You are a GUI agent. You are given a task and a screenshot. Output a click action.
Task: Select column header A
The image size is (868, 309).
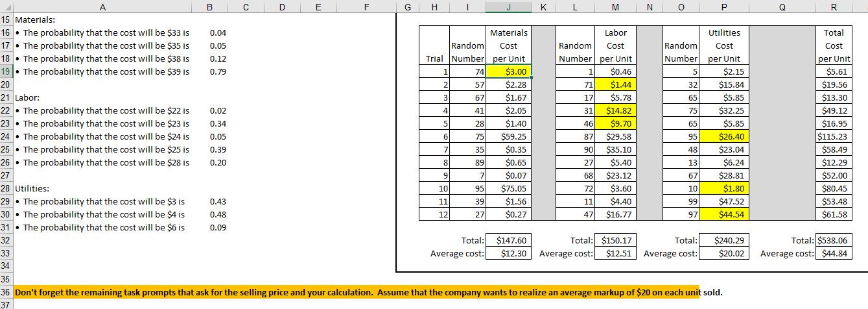103,7
